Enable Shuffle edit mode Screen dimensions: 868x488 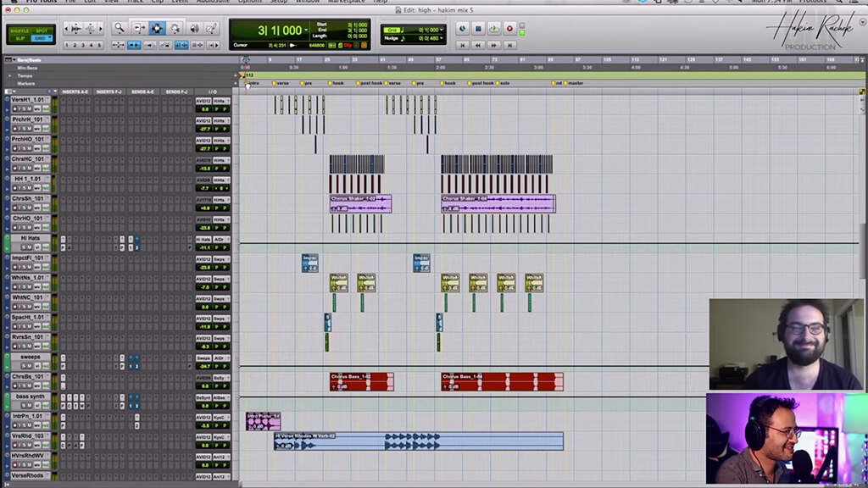coord(18,30)
